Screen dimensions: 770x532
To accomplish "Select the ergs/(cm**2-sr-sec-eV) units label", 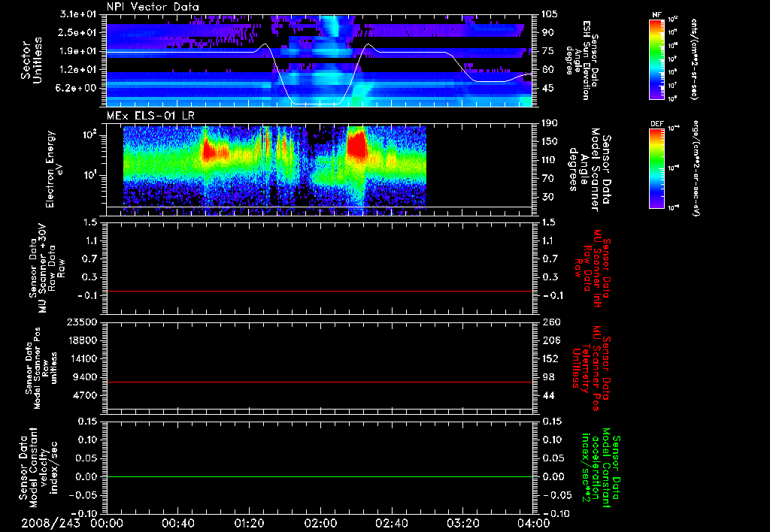I will [696, 168].
